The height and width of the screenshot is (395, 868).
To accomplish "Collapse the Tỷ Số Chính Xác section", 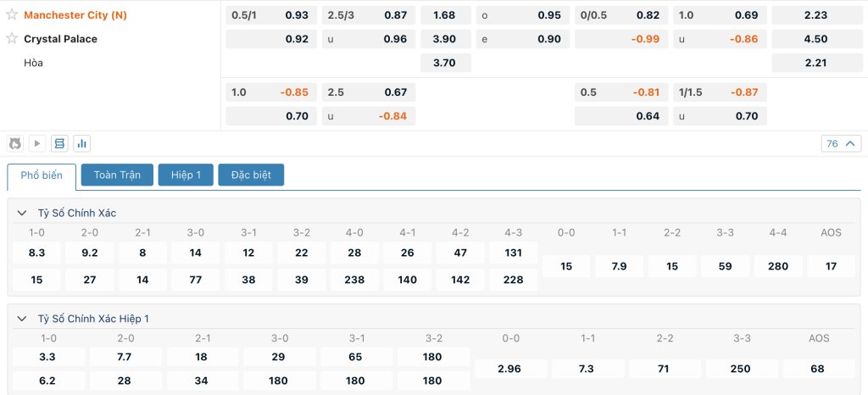I will [21, 213].
